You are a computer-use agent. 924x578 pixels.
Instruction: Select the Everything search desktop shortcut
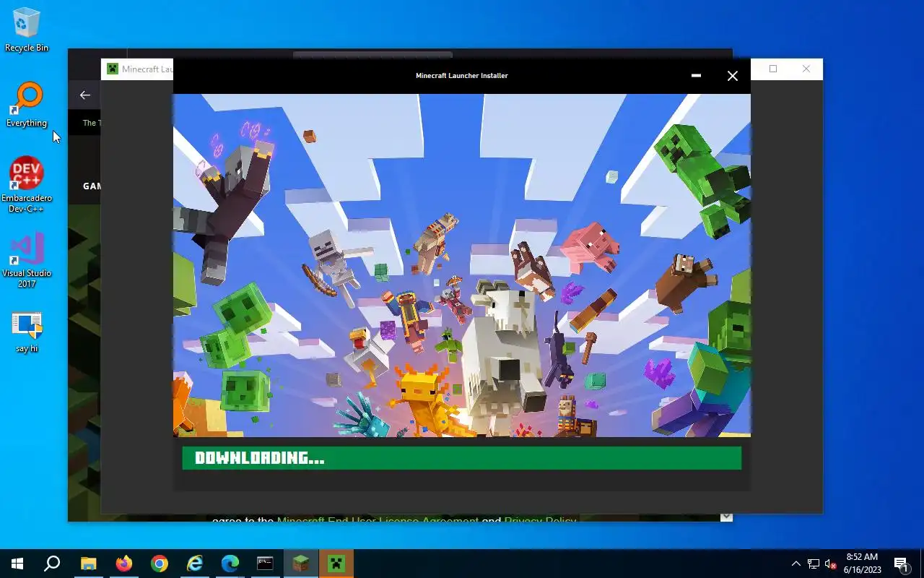[27, 105]
